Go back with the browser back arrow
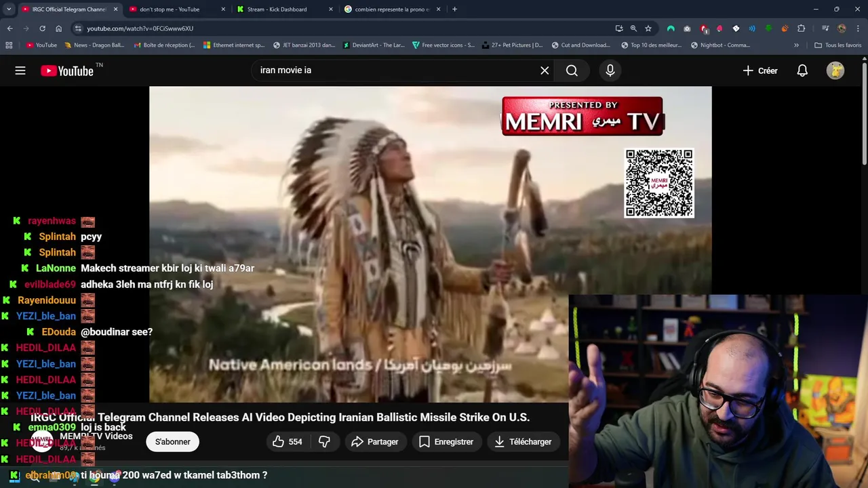 [9, 28]
